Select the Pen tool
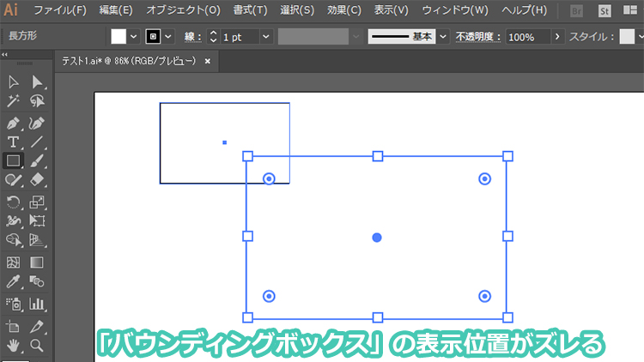Screen dimensions: 644x362 click(x=14, y=122)
